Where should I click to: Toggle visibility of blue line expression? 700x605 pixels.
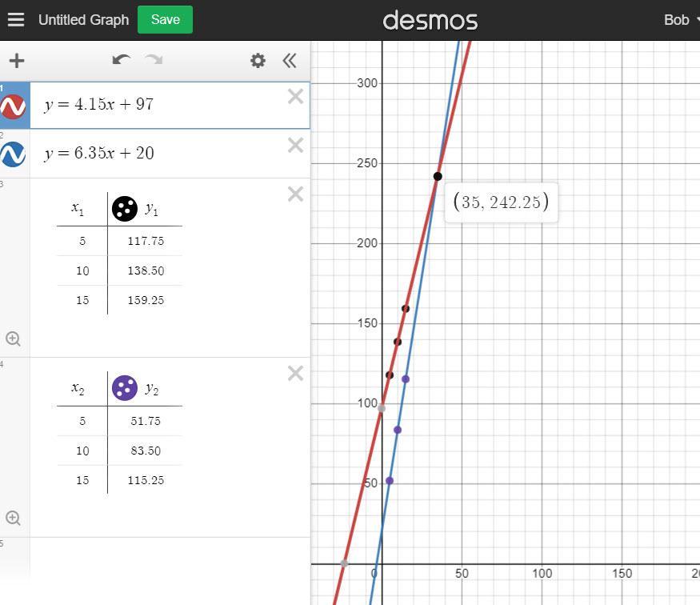coord(13,154)
